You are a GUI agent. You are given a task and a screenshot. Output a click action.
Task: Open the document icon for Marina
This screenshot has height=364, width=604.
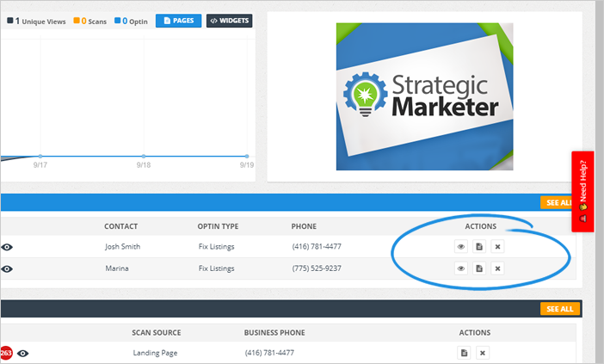click(x=479, y=268)
